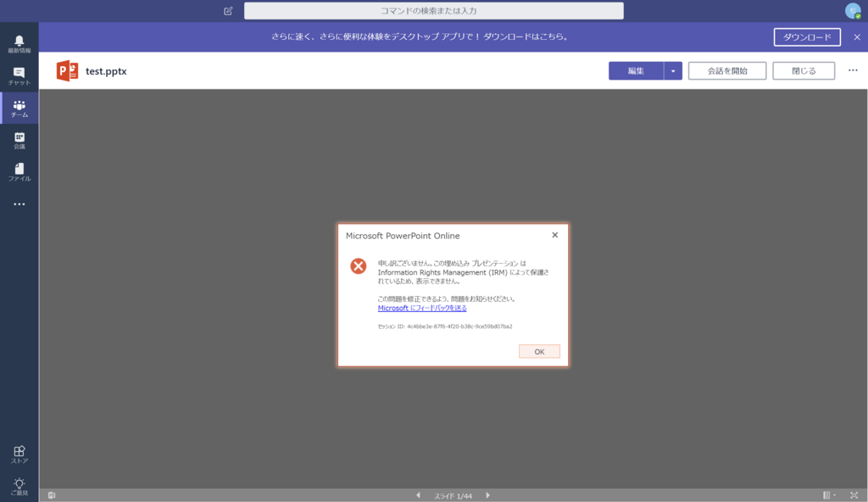Open the notes view options in status bar

(829, 495)
